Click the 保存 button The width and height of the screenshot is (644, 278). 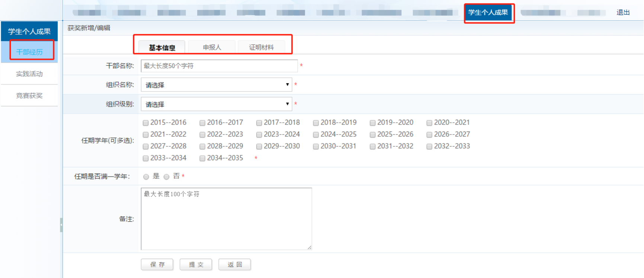click(x=157, y=265)
